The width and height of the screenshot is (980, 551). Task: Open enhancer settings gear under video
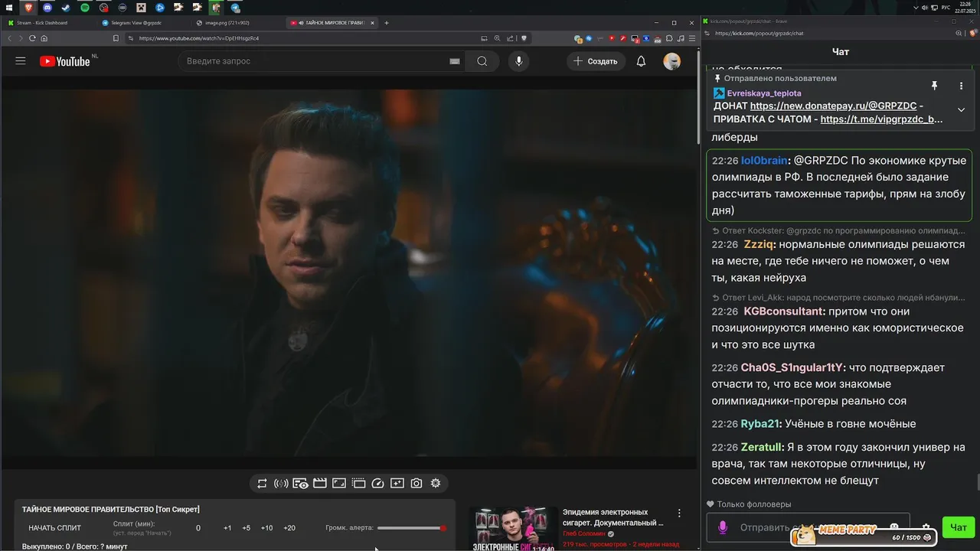(x=436, y=483)
